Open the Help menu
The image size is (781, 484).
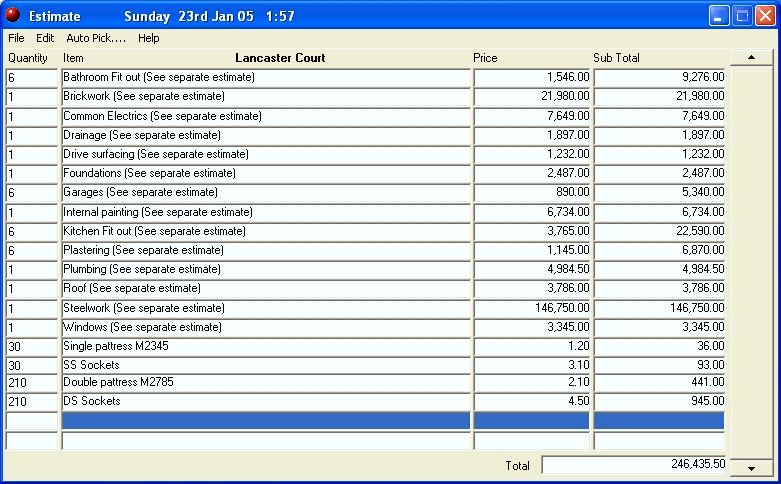point(148,38)
